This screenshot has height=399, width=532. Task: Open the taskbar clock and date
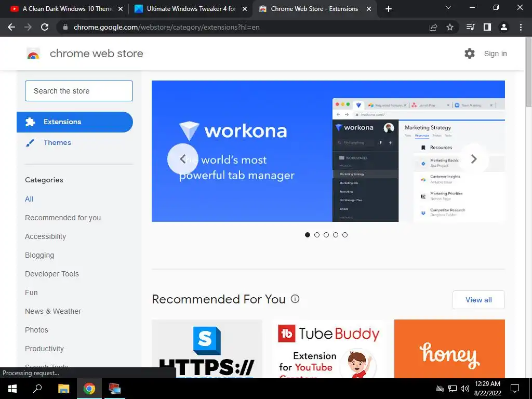tap(487, 389)
